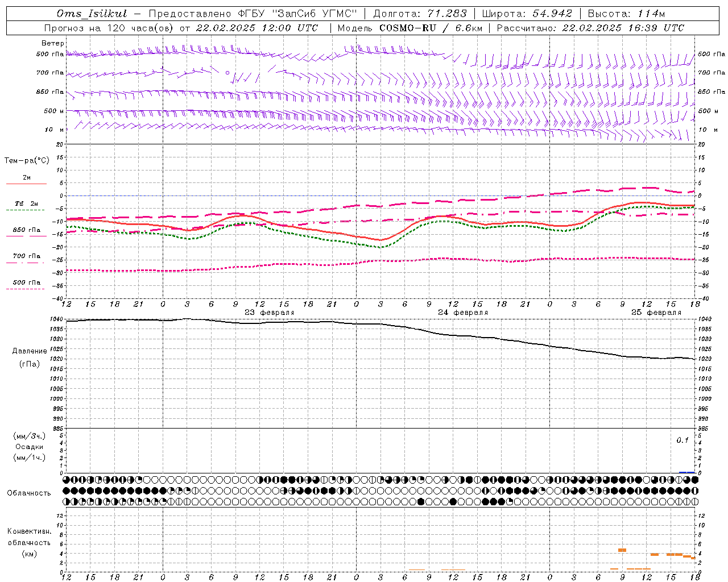
Task: Click the 'Ветер' wind panel label
Action: tap(53, 43)
